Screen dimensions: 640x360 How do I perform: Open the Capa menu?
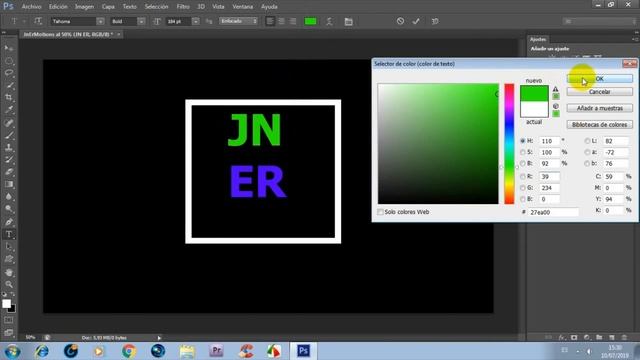108,7
